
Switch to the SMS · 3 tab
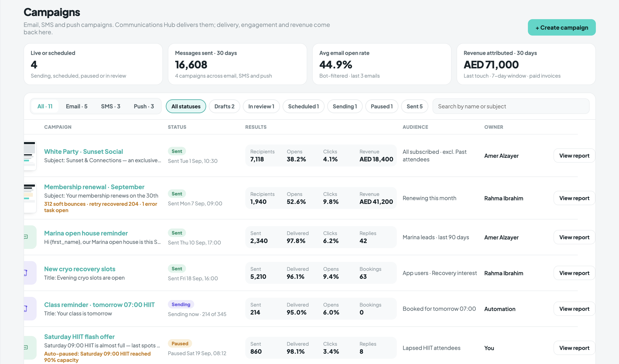[x=110, y=106]
